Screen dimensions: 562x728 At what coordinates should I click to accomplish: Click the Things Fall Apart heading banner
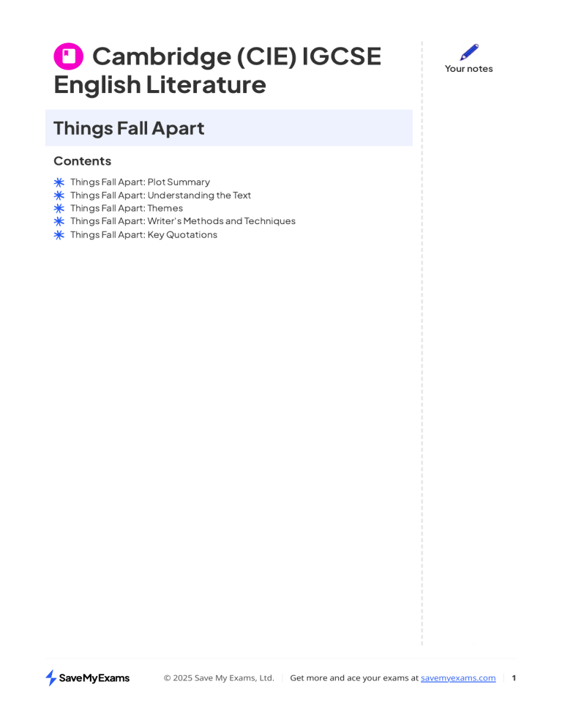tap(229, 128)
